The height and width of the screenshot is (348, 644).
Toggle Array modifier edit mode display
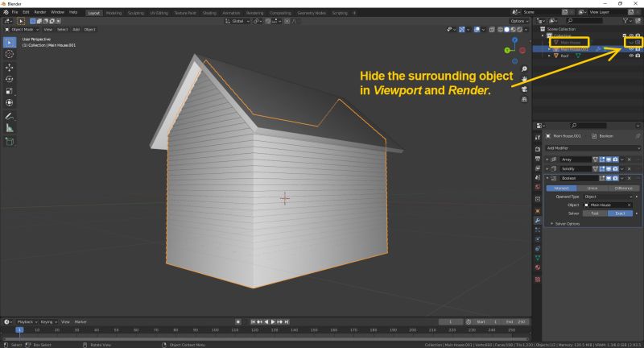[602, 159]
